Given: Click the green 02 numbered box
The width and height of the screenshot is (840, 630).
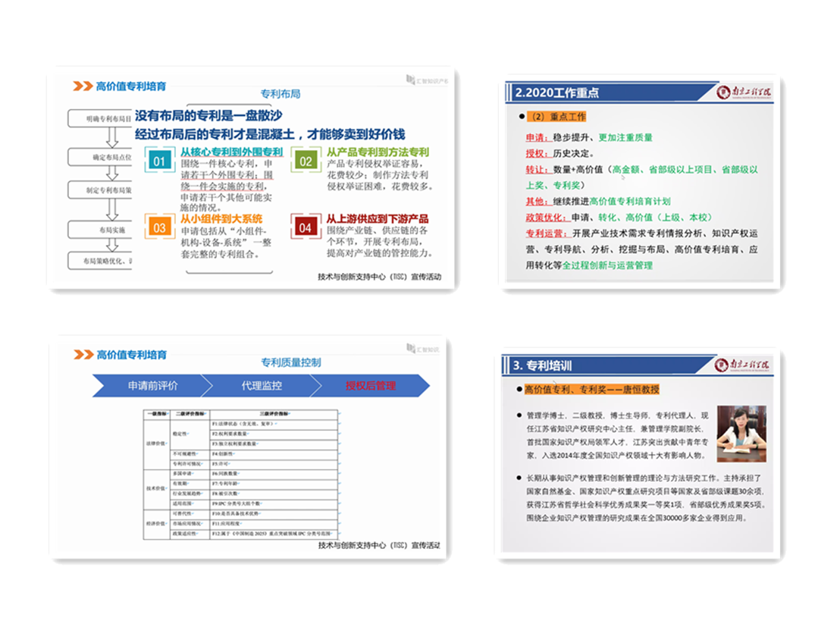Looking at the screenshot, I should 305,161.
